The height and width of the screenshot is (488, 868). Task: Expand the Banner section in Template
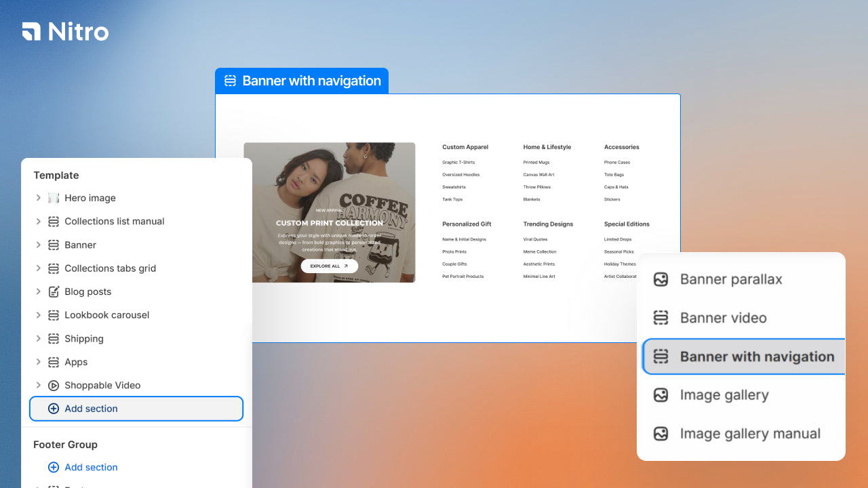click(x=39, y=245)
